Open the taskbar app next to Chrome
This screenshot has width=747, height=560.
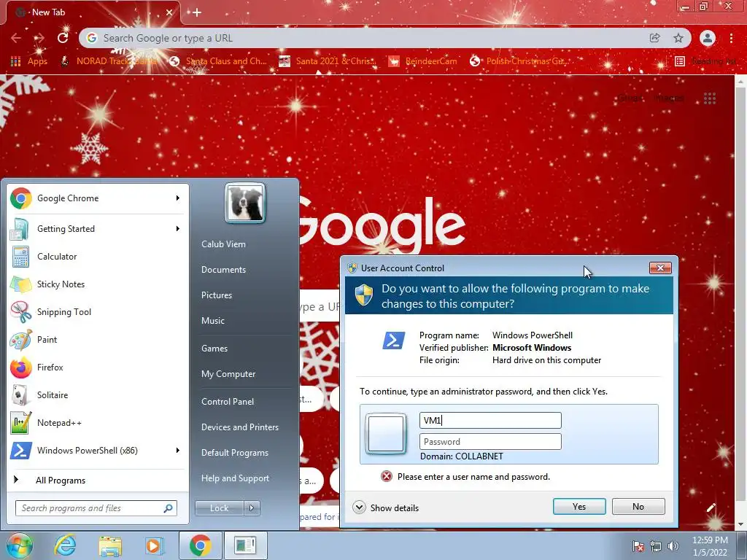tap(245, 545)
